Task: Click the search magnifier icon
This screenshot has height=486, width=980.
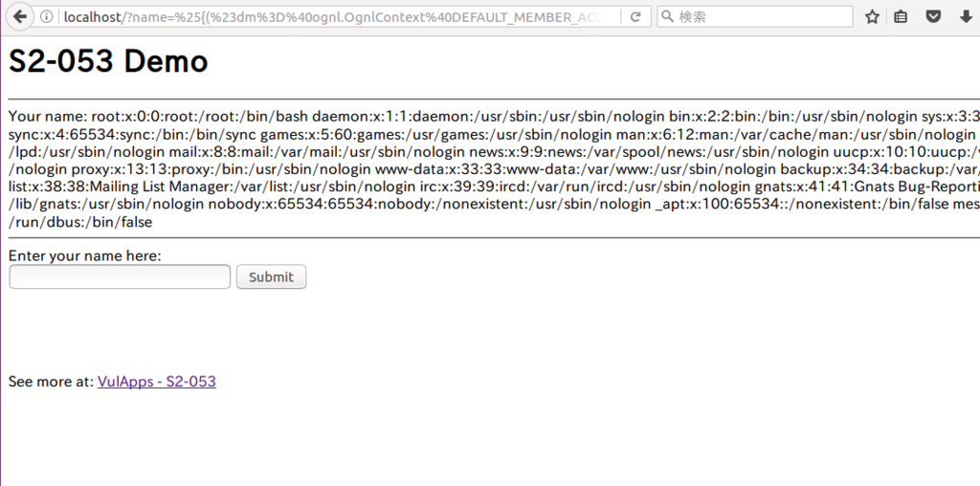Action: tap(667, 17)
